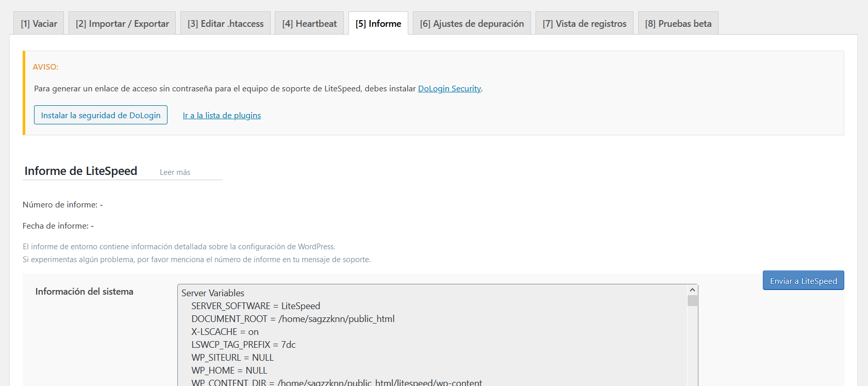
Task: Click the system info scrollbar up arrow
Action: [692, 290]
